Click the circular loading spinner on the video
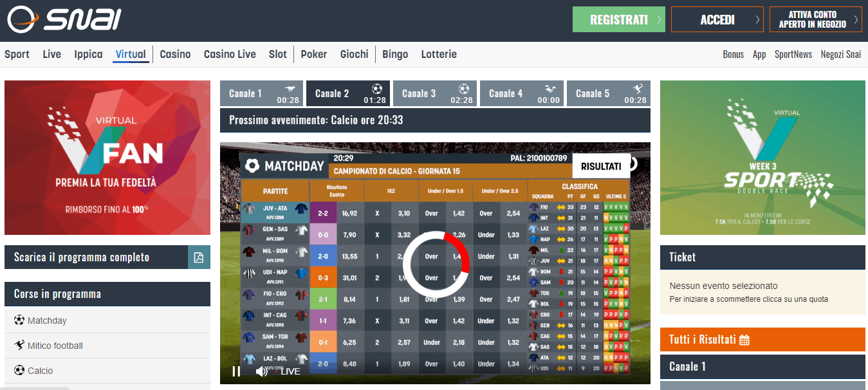 coord(436,264)
